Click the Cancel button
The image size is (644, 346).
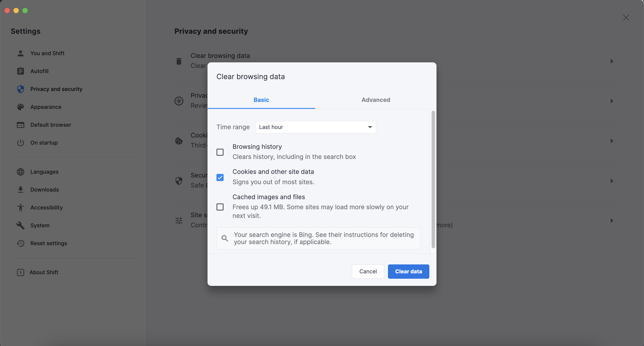click(x=368, y=271)
